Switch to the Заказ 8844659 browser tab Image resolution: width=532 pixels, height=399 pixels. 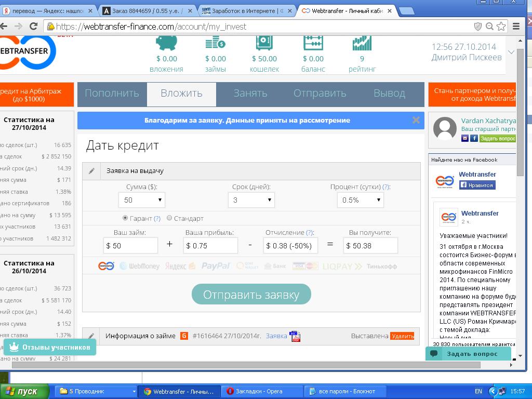click(148, 11)
